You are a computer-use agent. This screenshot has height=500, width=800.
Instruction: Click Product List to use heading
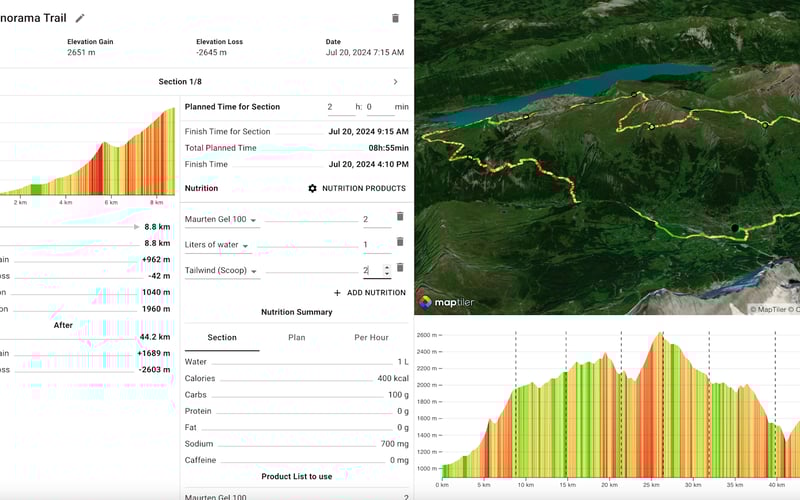click(x=296, y=477)
